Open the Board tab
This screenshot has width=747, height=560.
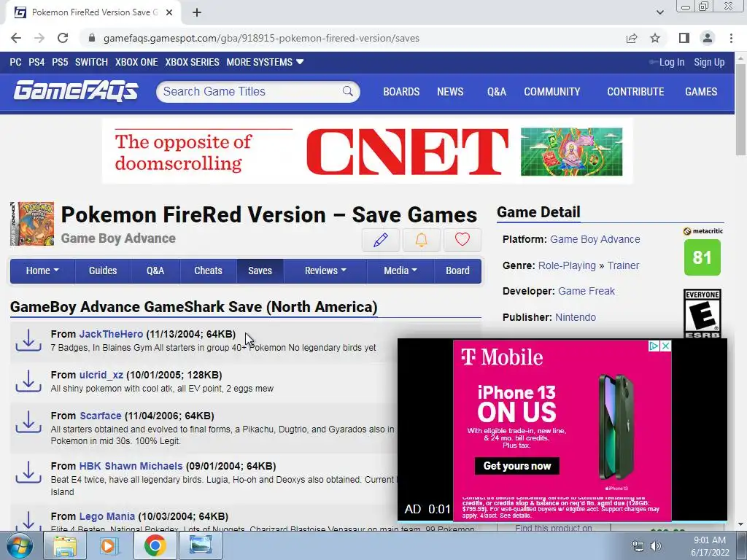tap(457, 271)
